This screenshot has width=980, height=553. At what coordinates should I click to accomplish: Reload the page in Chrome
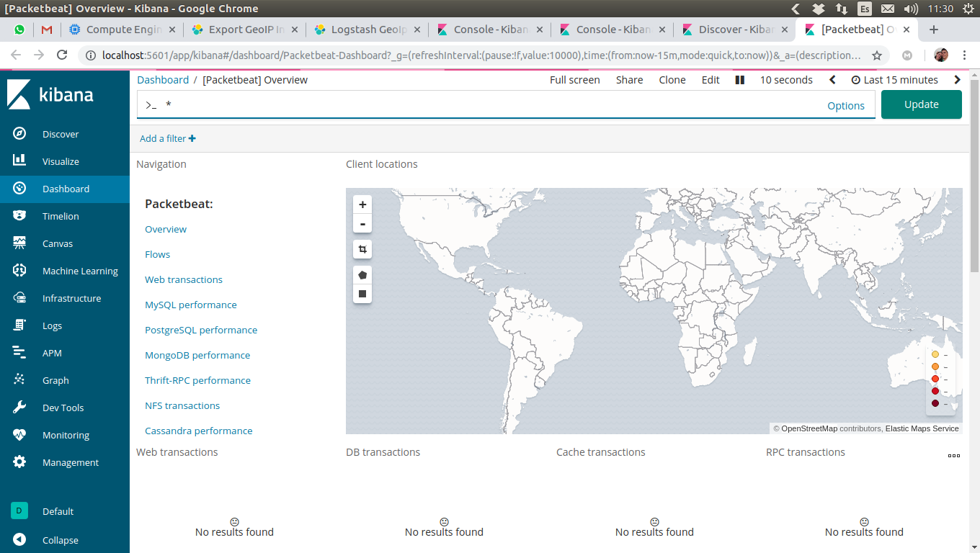point(62,55)
